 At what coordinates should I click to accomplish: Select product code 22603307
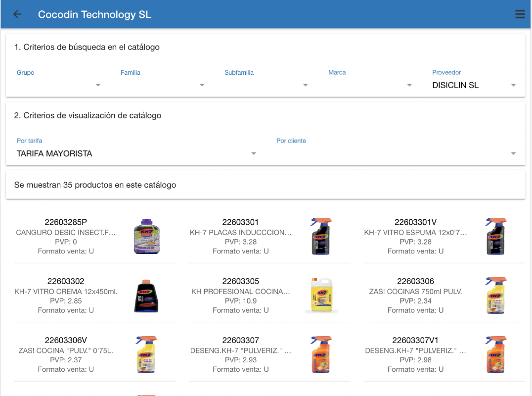click(241, 340)
